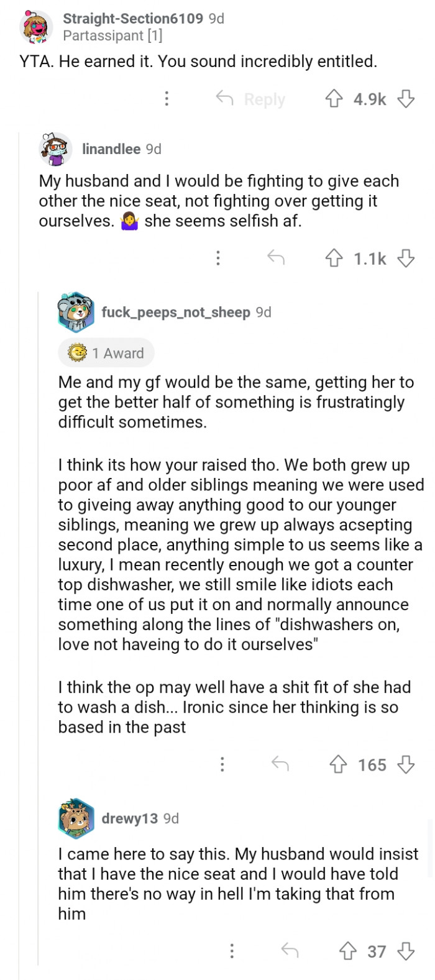Upvote drewy13's comment
The height and width of the screenshot is (980, 435).
click(x=347, y=951)
